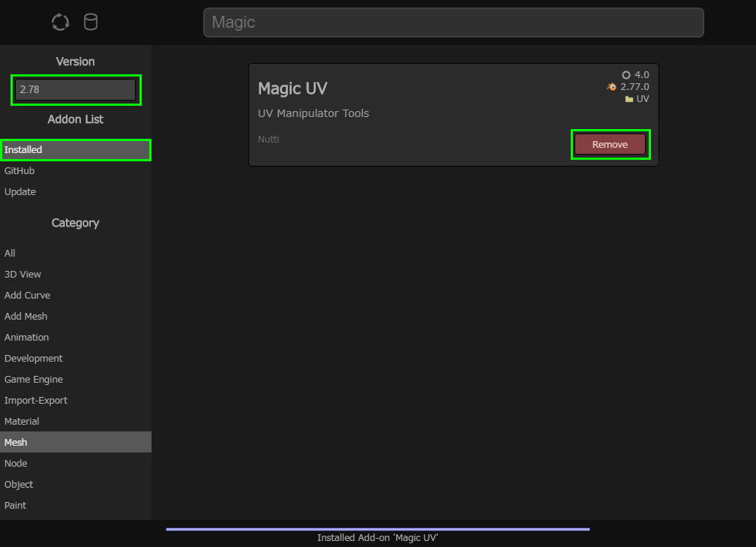Select the Add Mesh category
Screen dimensions: 756x547
click(76, 317)
